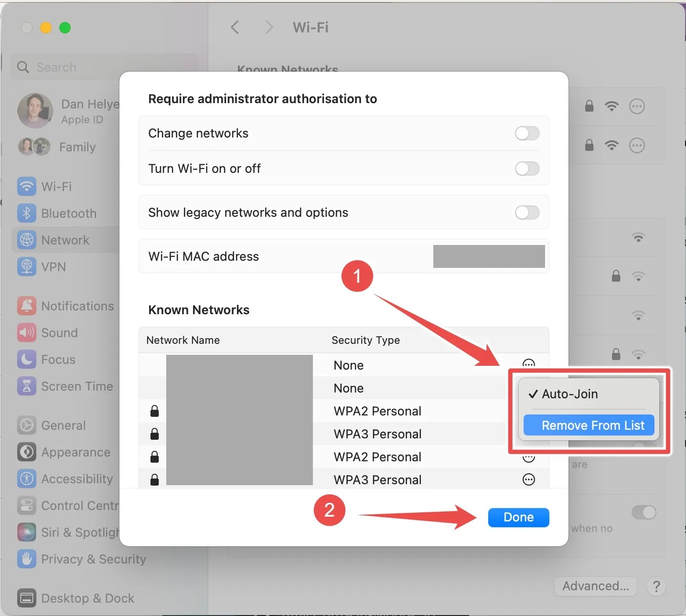The width and height of the screenshot is (686, 616).
Task: Open Appearance settings
Action: [x=64, y=452]
